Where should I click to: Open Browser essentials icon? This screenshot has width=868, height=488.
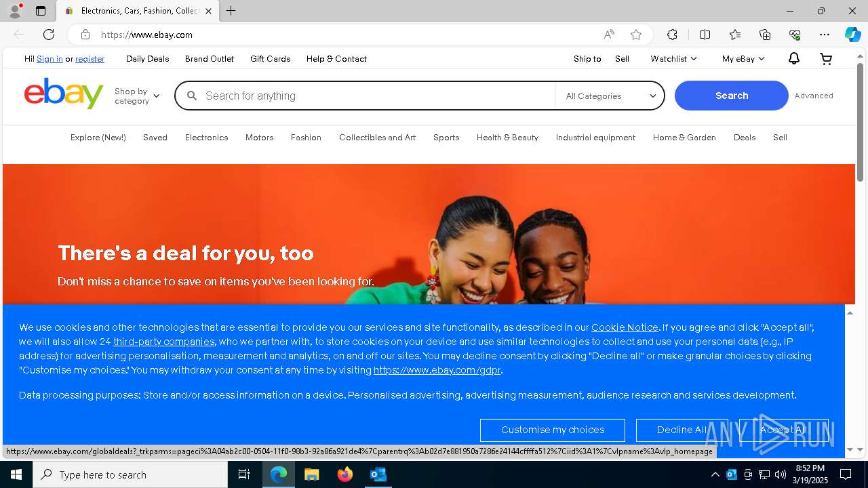click(795, 35)
